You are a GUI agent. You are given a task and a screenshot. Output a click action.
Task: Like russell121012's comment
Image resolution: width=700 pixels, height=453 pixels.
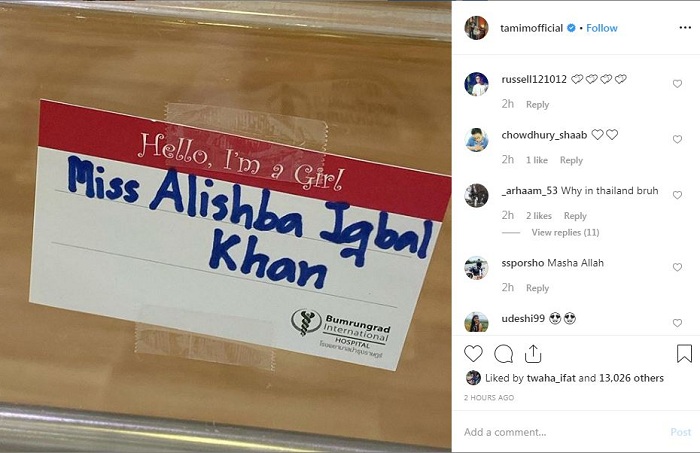[677, 84]
